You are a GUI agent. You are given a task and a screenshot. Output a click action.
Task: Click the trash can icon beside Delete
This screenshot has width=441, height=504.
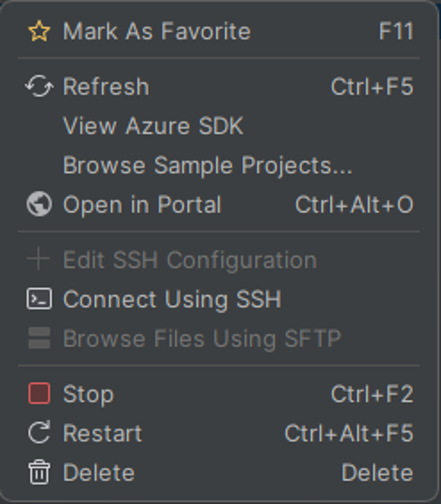(39, 472)
